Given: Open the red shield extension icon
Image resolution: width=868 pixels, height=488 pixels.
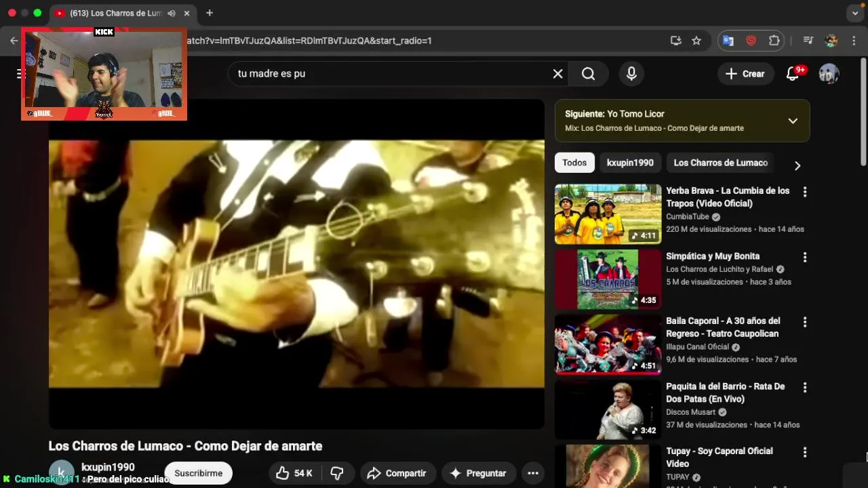Looking at the screenshot, I should [751, 41].
